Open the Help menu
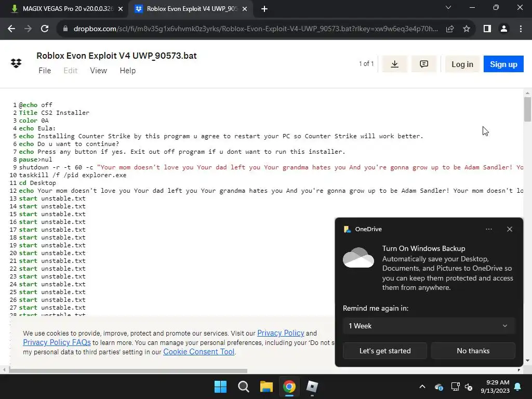This screenshot has width=532, height=399. point(128,71)
